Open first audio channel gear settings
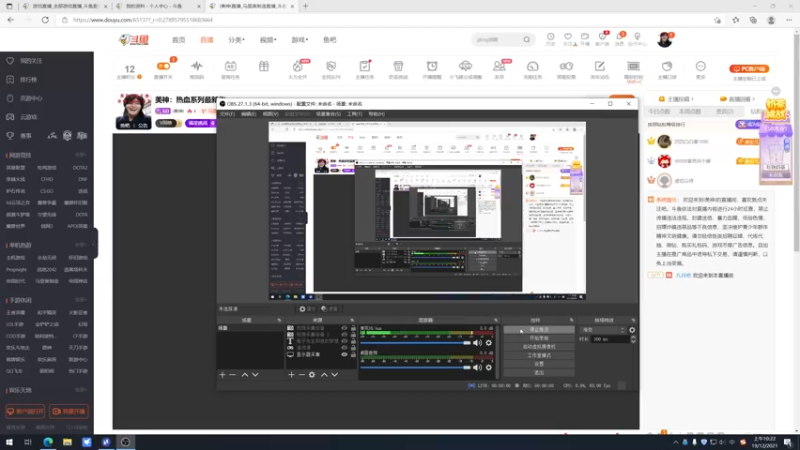This screenshot has width=800, height=450. (x=489, y=343)
